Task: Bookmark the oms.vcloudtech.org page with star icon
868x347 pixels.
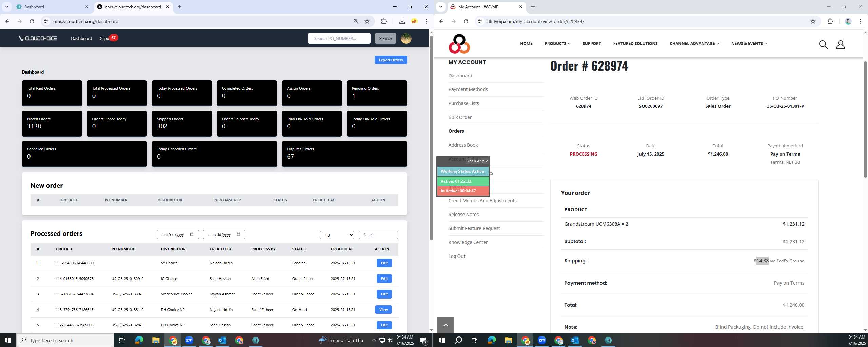Action: [x=367, y=21]
